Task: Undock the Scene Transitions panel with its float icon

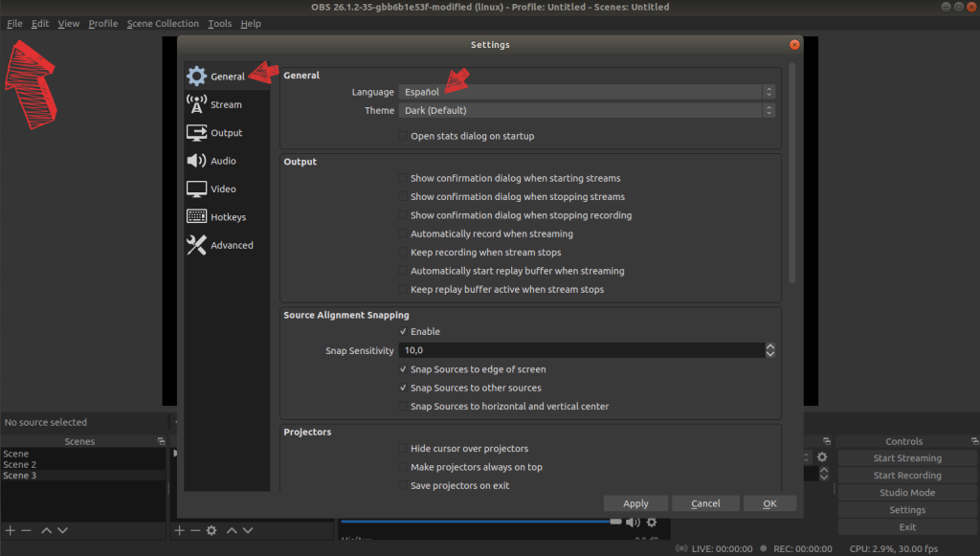Action: pyautogui.click(x=826, y=441)
